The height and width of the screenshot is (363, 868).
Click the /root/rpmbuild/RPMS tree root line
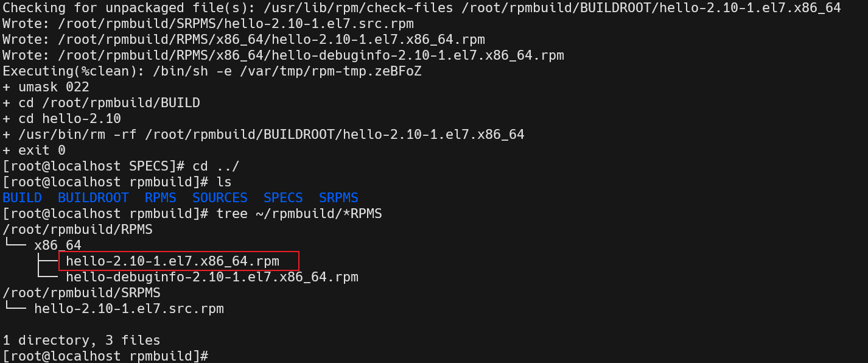pyautogui.click(x=77, y=230)
